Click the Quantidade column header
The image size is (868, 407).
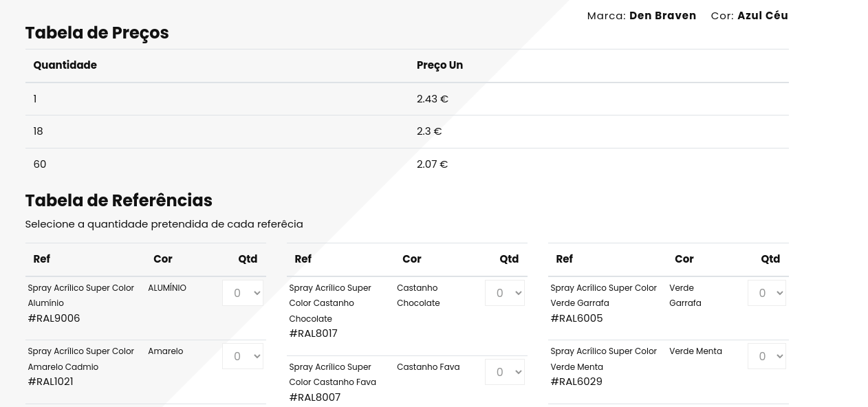coord(65,65)
